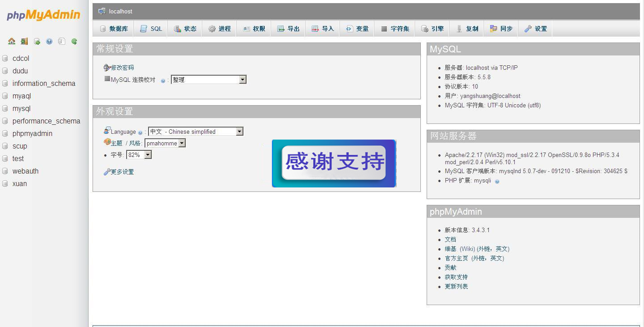The image size is (644, 327).
Task: Open the 权限 tab
Action: [254, 29]
